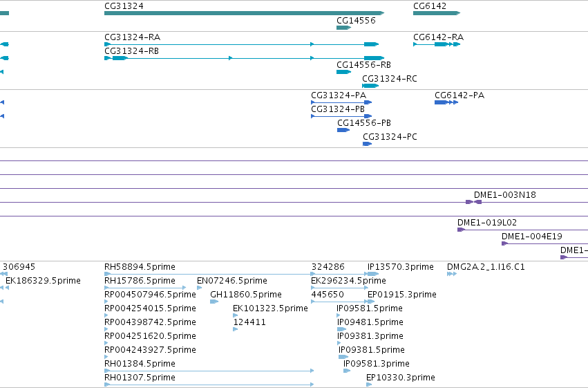The width and height of the screenshot is (588, 388).
Task: Select the RP004507946.5prime EST label
Action: (150, 295)
